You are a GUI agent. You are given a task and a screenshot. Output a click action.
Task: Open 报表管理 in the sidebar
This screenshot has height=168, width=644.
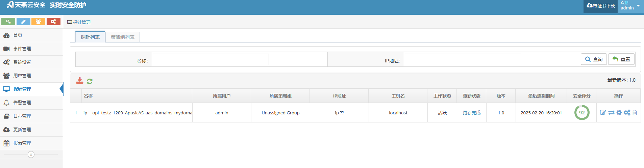[x=31, y=143]
